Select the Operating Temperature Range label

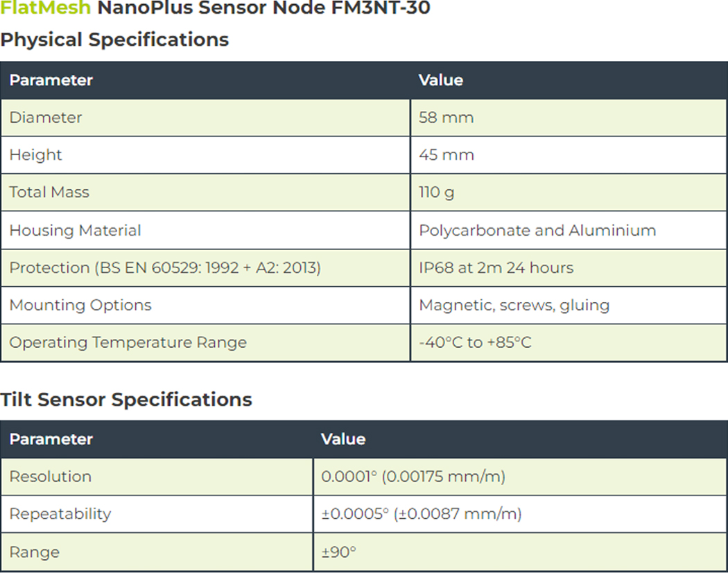pyautogui.click(x=128, y=343)
